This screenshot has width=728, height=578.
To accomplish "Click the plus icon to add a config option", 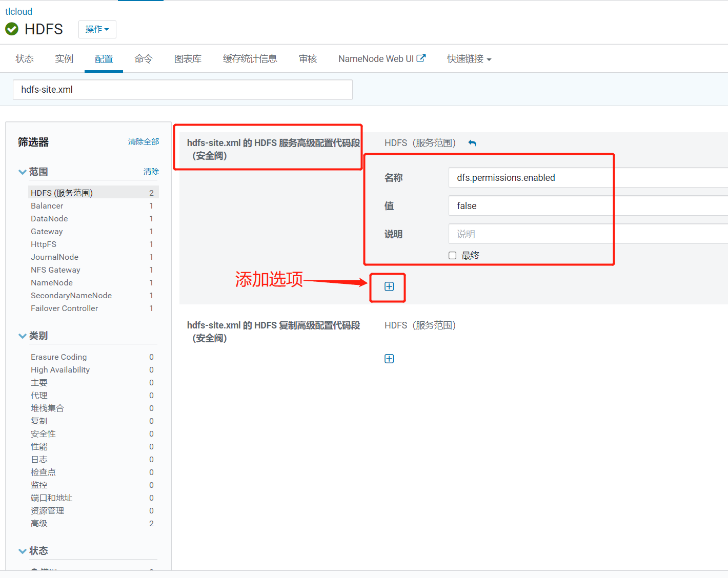I will 388,287.
